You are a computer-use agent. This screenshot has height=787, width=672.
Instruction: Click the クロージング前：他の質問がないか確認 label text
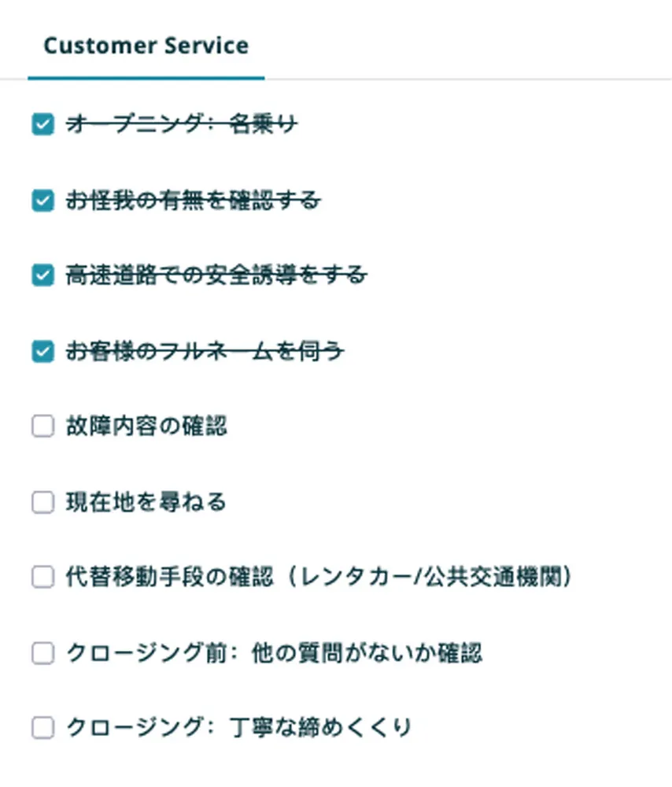click(x=274, y=653)
